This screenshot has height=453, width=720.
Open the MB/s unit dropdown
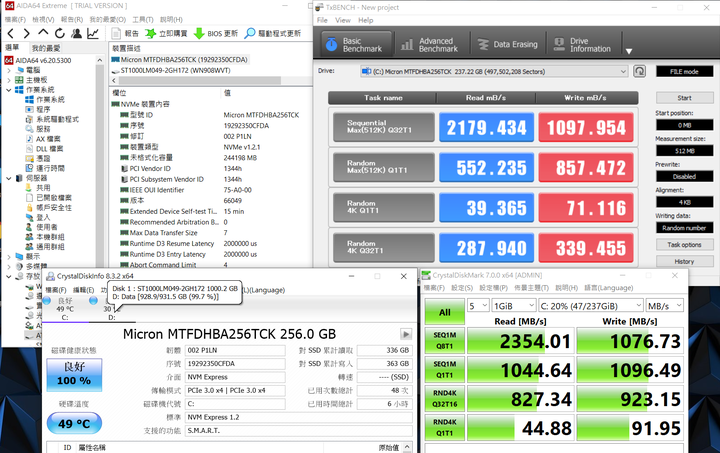point(664,306)
